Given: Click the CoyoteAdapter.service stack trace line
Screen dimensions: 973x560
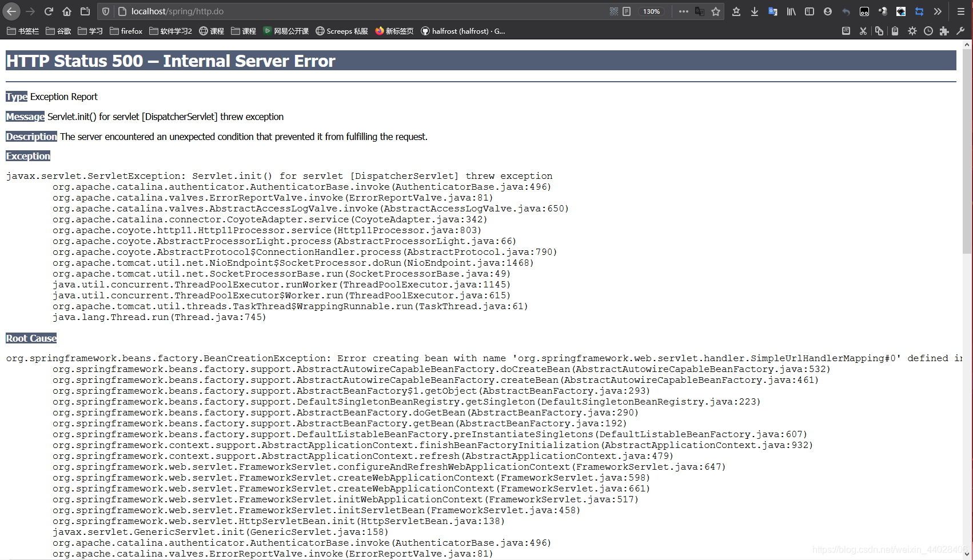Looking at the screenshot, I should click(270, 219).
